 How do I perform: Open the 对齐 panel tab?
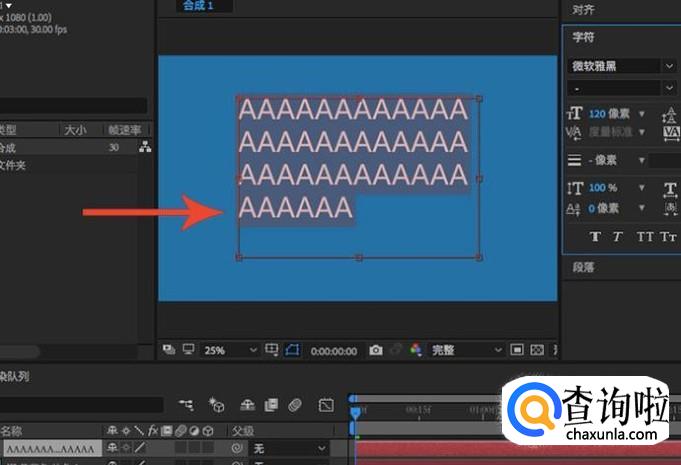(583, 10)
